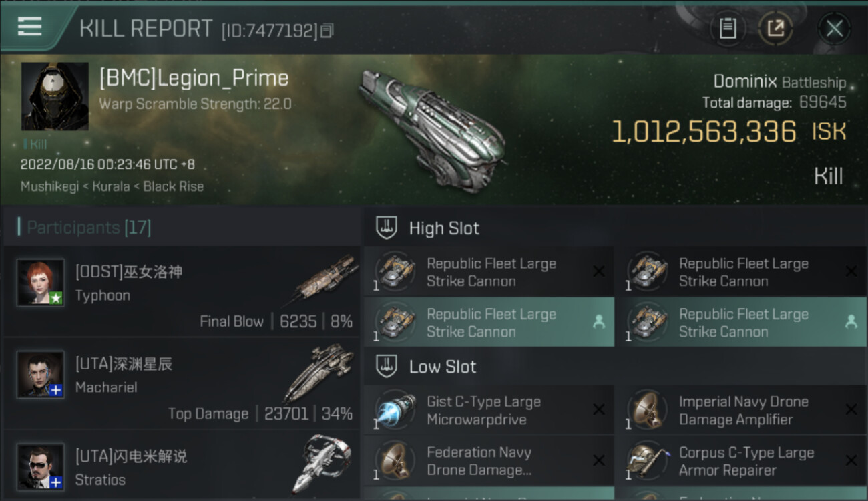Open the hamburger menu
Viewport: 868px width, 501px height.
(30, 27)
